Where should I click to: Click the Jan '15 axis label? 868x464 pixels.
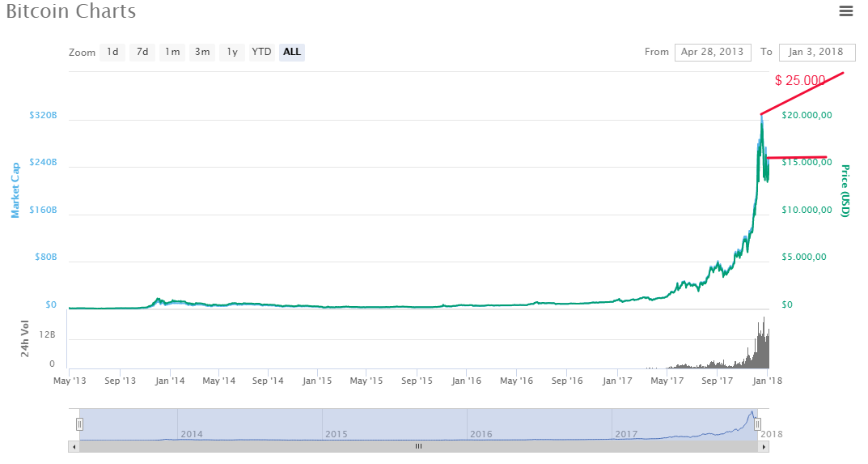(x=317, y=381)
